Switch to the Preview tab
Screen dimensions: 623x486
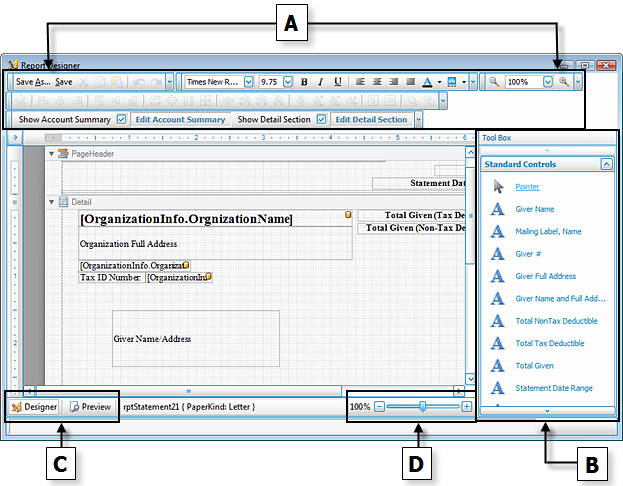(x=90, y=407)
